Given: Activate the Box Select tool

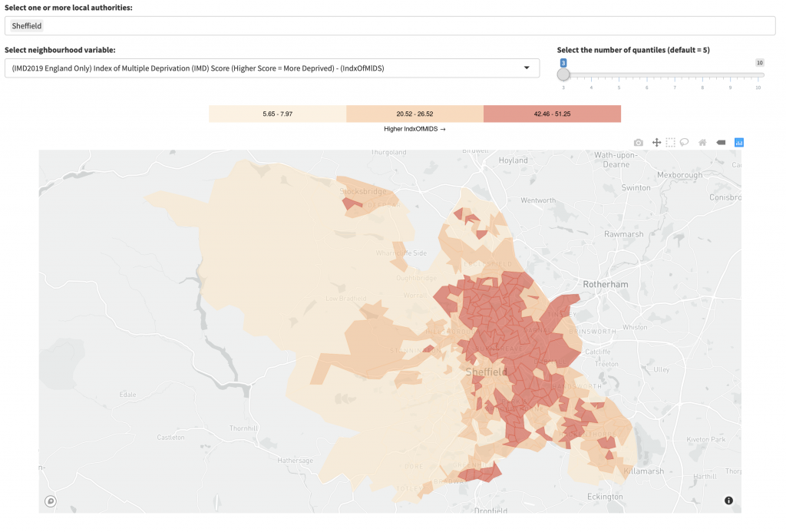Looking at the screenshot, I should tap(669, 142).
